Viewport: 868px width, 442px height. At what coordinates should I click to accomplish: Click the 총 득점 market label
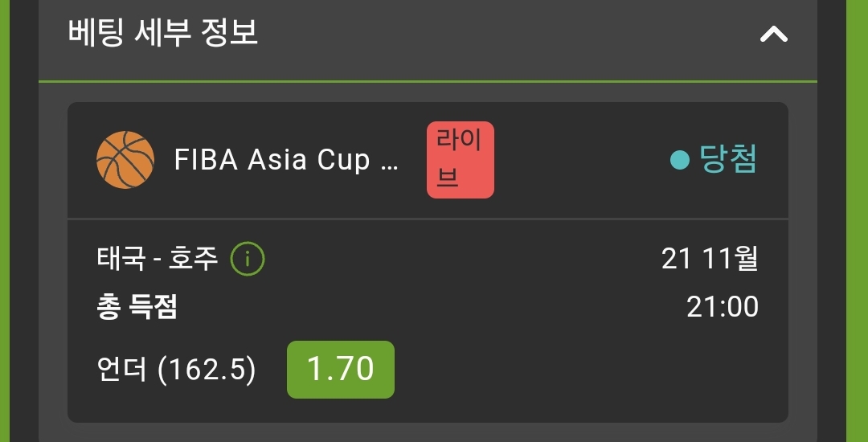tap(137, 308)
